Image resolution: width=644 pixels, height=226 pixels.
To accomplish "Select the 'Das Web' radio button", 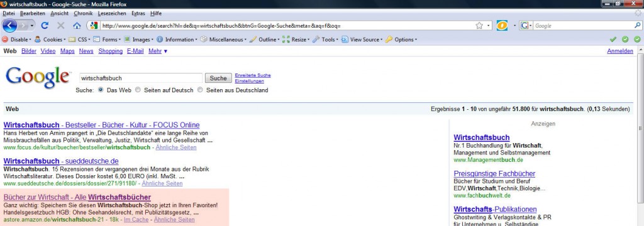I will pos(101,90).
